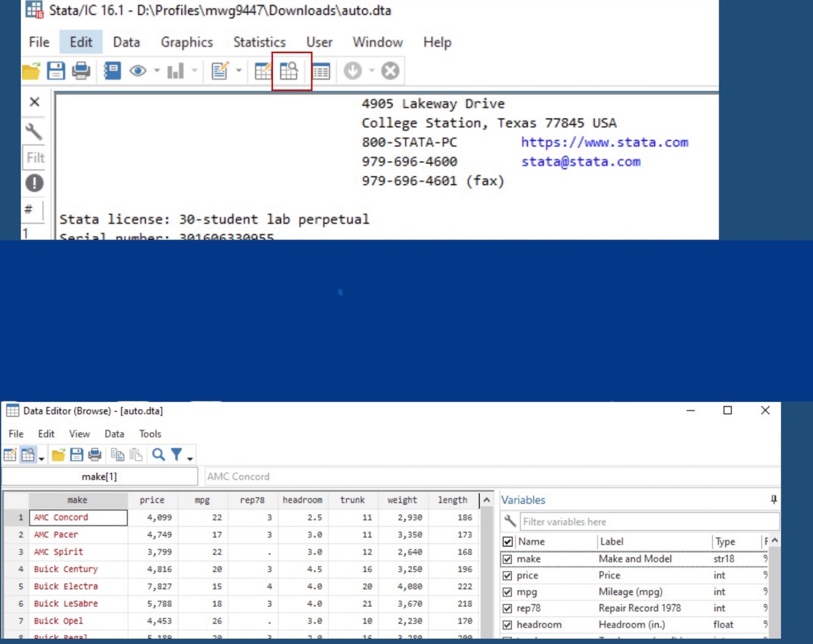Open the Viewer eye icon dropdown arrow
Image resolution: width=813 pixels, height=644 pixels.
click(x=157, y=71)
